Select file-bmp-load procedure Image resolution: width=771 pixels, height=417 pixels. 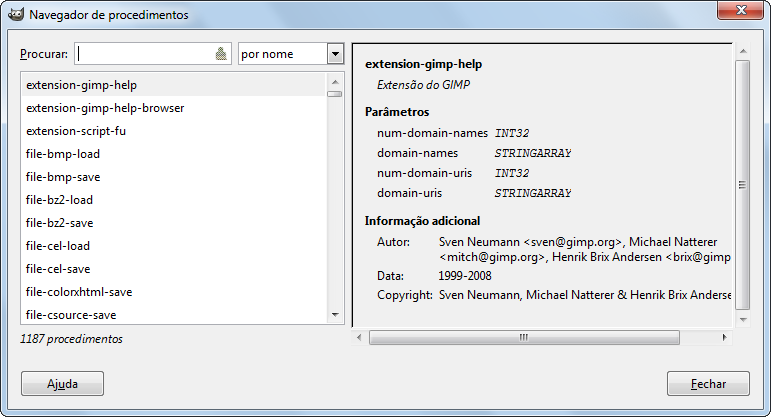pyautogui.click(x=63, y=154)
